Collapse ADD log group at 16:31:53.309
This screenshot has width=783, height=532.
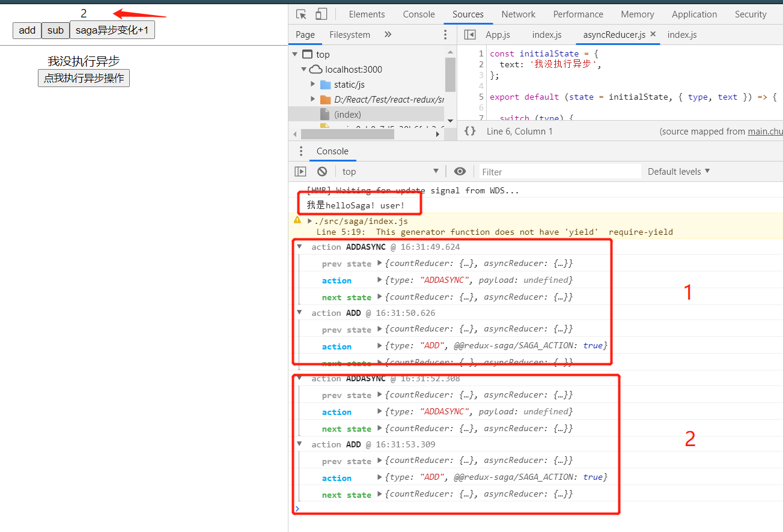tap(299, 444)
